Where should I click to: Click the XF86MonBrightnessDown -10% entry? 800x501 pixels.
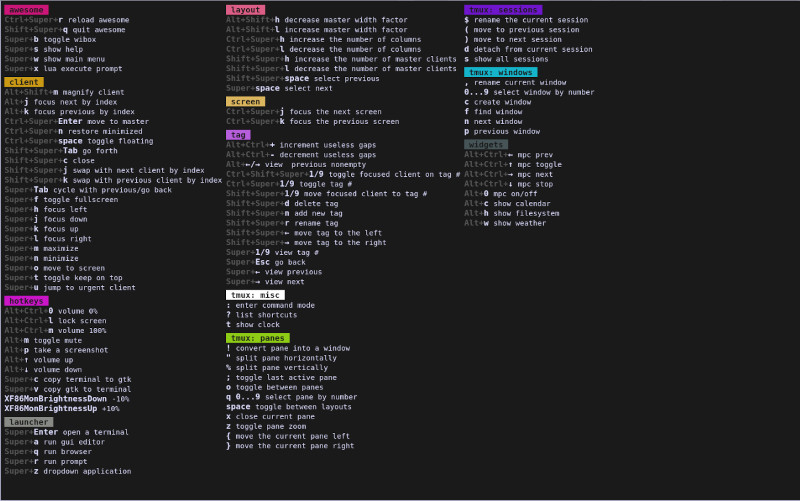click(x=67, y=399)
